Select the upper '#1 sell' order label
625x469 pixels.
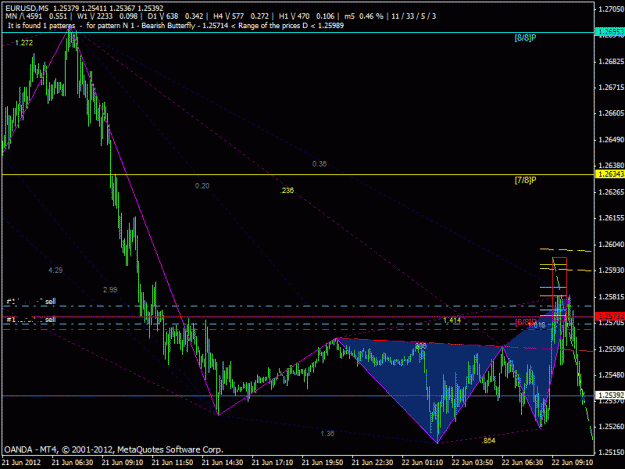pos(31,301)
